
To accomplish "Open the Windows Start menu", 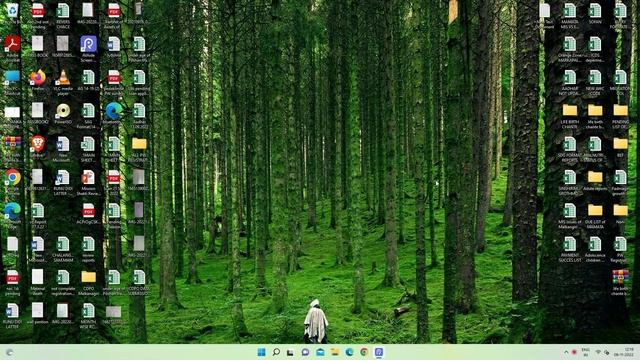I will point(262,352).
